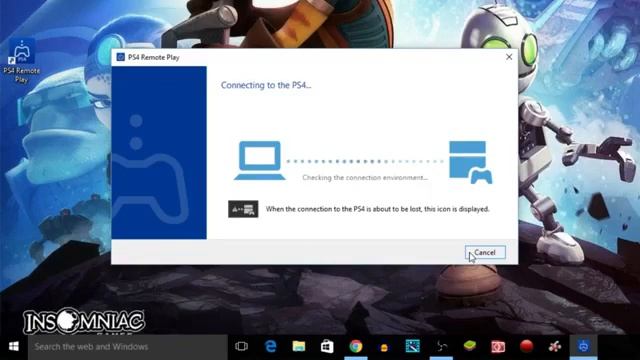Viewport: 640px width, 360px height.
Task: Switch to Google Chrome in the taskbar
Action: 356,347
